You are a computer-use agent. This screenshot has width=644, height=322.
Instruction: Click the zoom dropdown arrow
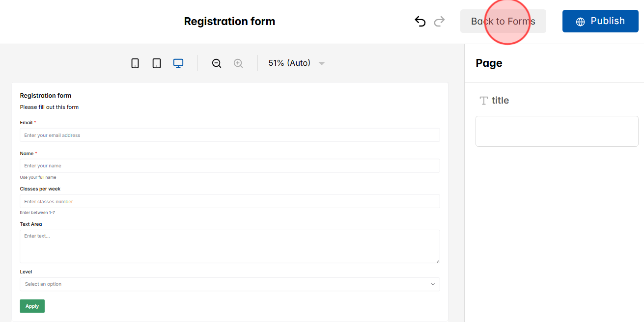coord(322,63)
